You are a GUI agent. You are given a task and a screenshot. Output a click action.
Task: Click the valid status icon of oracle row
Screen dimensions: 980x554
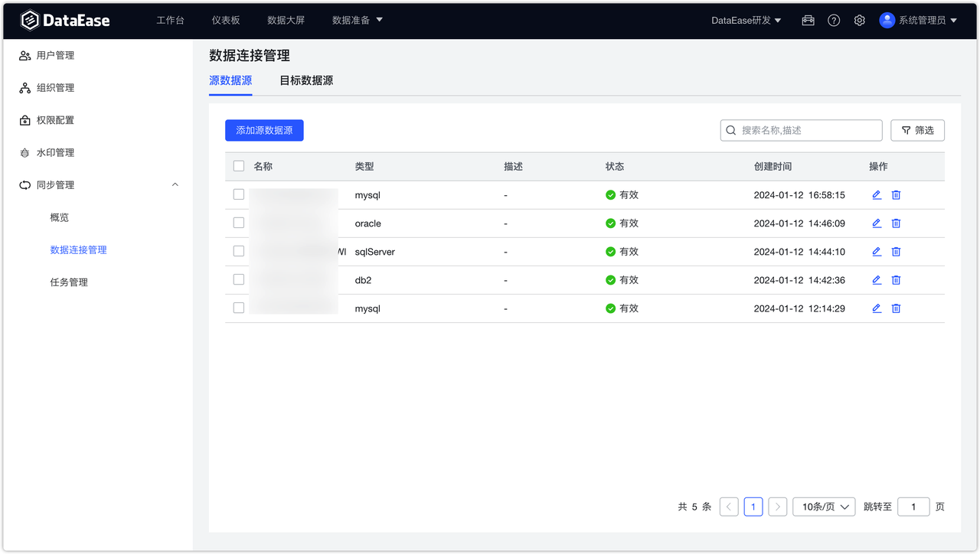tap(610, 223)
